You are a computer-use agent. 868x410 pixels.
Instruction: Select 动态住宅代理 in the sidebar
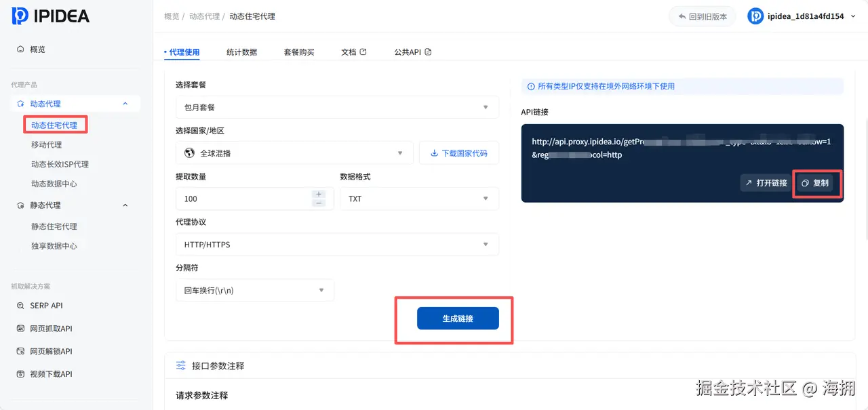pos(54,125)
